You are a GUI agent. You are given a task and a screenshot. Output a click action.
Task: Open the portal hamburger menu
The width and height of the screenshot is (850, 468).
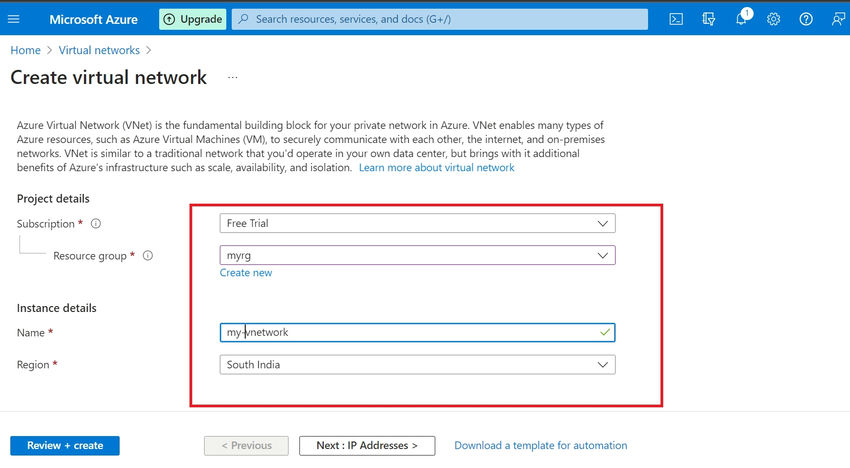pos(14,19)
